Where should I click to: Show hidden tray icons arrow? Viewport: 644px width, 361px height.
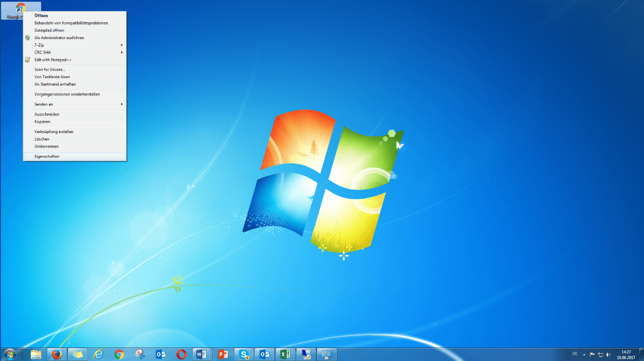[x=585, y=354]
